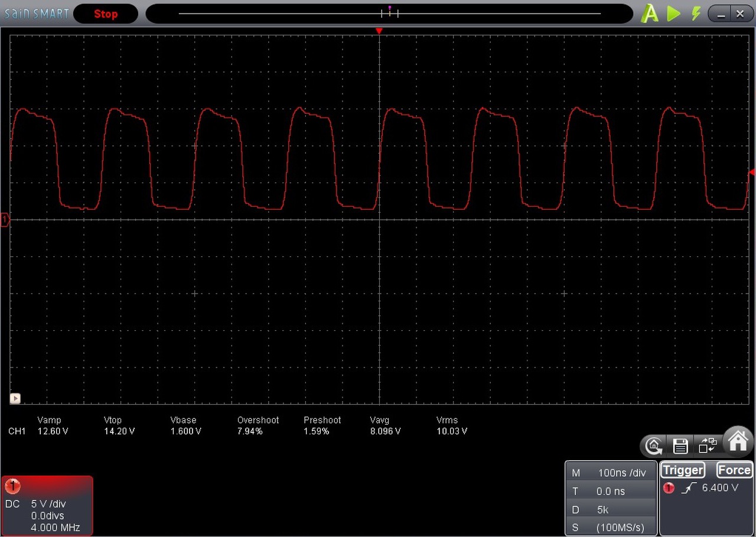Minimize the oscilloscope window

point(719,14)
